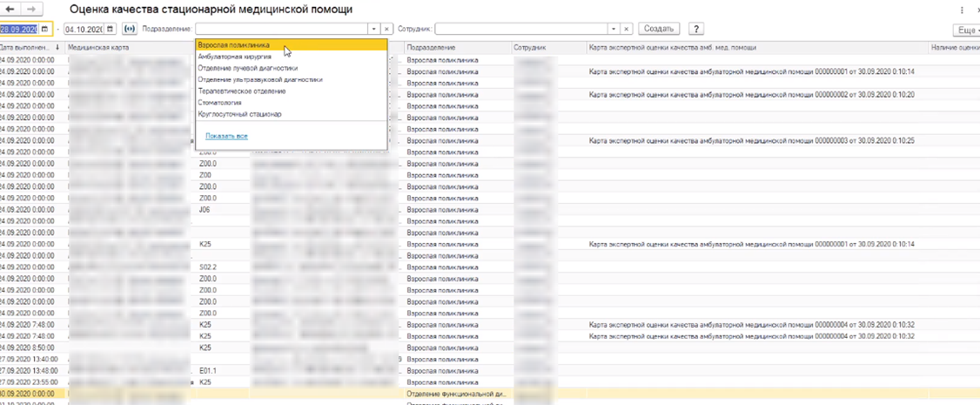Open calendar for end date 04.10.2020

click(x=111, y=29)
